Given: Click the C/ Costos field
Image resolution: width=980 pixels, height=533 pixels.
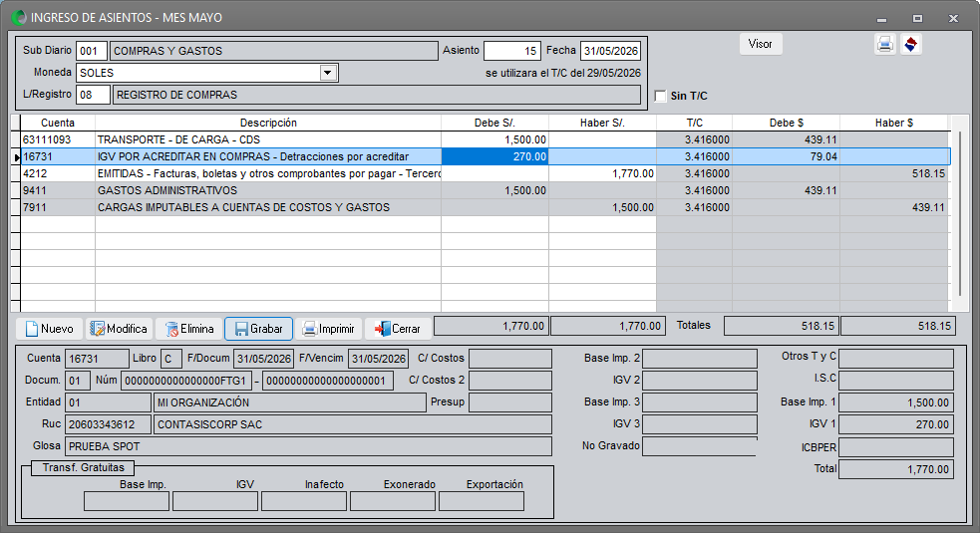Looking at the screenshot, I should point(510,359).
